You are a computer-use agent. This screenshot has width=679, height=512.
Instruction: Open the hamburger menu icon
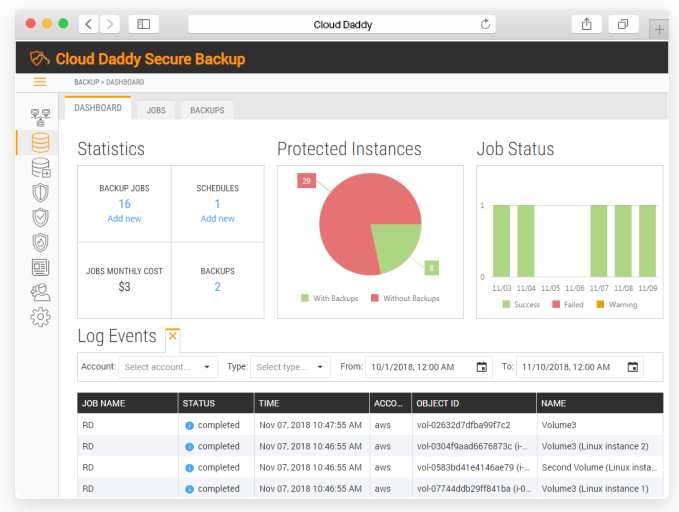coord(40,81)
